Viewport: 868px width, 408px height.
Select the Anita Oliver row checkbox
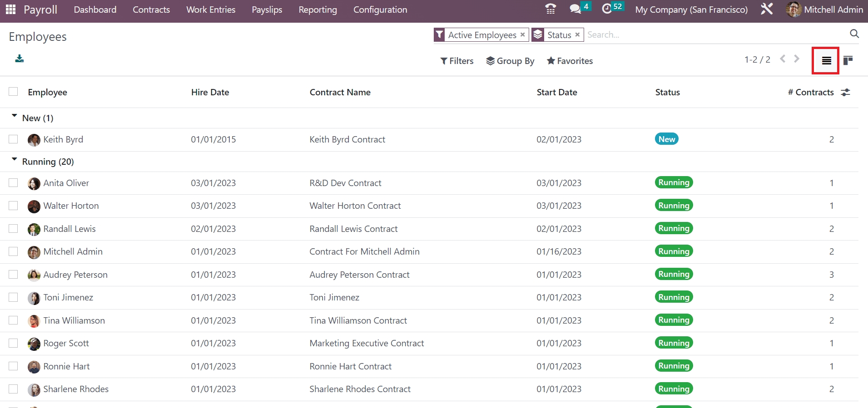click(x=13, y=183)
